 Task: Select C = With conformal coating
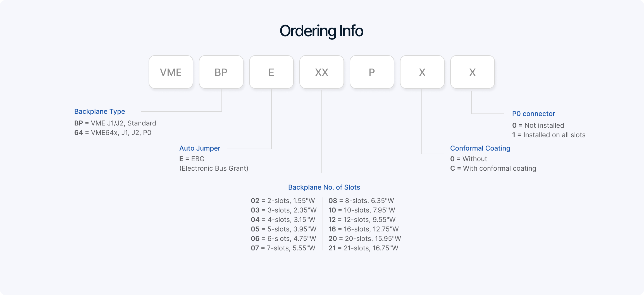coord(493,168)
